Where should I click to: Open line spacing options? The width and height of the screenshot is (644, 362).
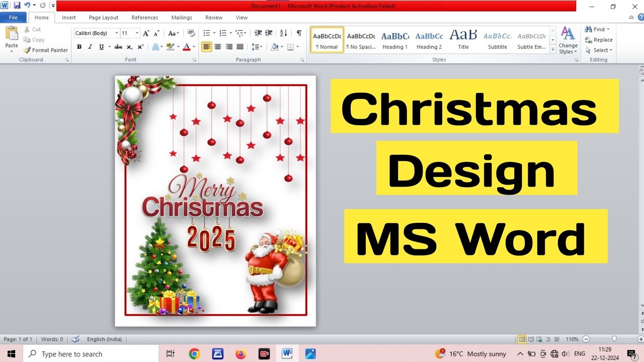257,47
